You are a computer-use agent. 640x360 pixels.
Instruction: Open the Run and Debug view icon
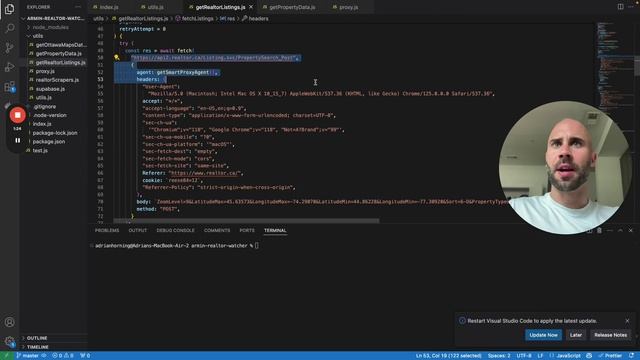tap(9, 67)
